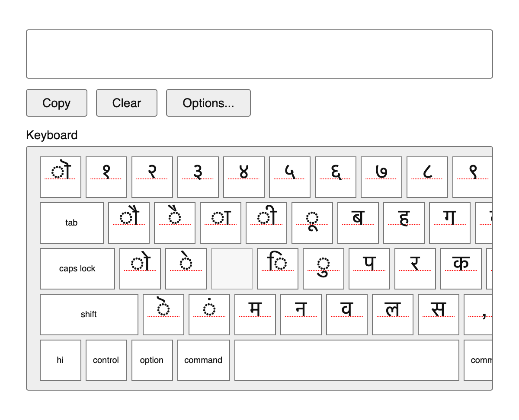The height and width of the screenshot is (420, 519).
Task: Click the tab key
Action: coord(72,223)
